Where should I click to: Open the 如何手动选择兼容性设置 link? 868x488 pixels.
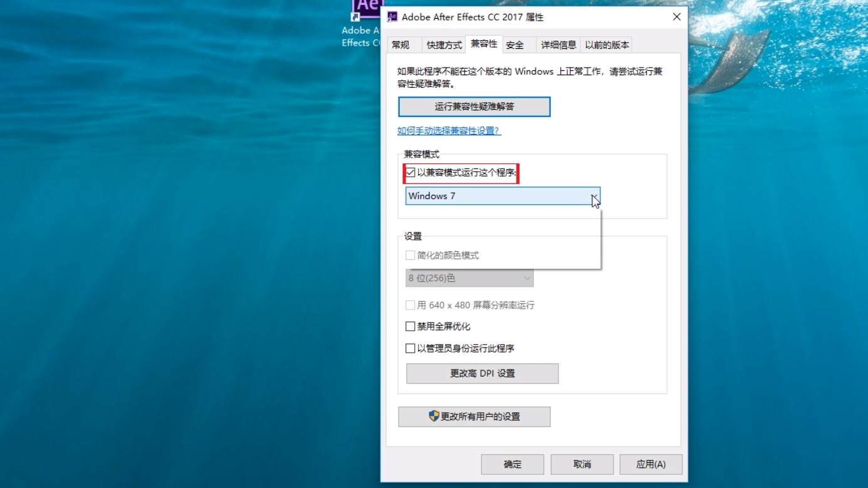[449, 131]
